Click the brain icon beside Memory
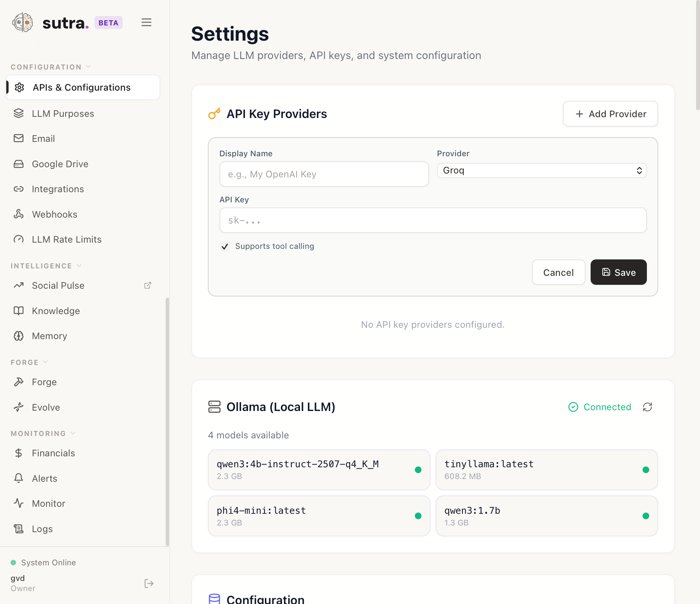700x604 pixels. 19,336
